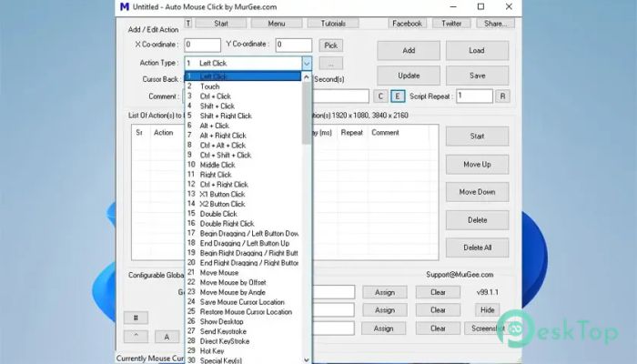This screenshot has width=637, height=364.
Task: Select option 15 Double Click
Action: tap(243, 214)
